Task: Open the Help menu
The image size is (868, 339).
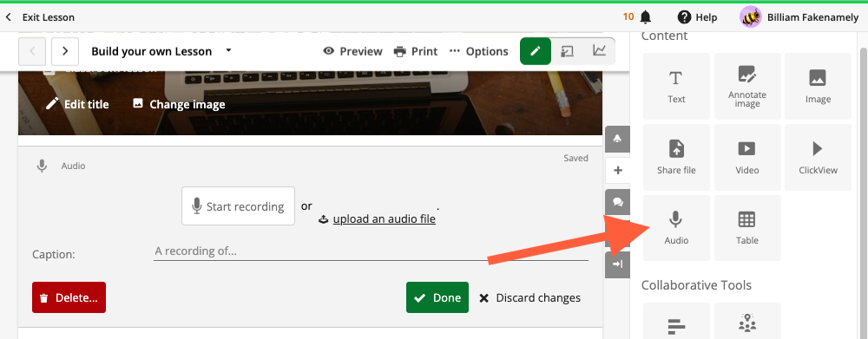Action: pos(697,17)
